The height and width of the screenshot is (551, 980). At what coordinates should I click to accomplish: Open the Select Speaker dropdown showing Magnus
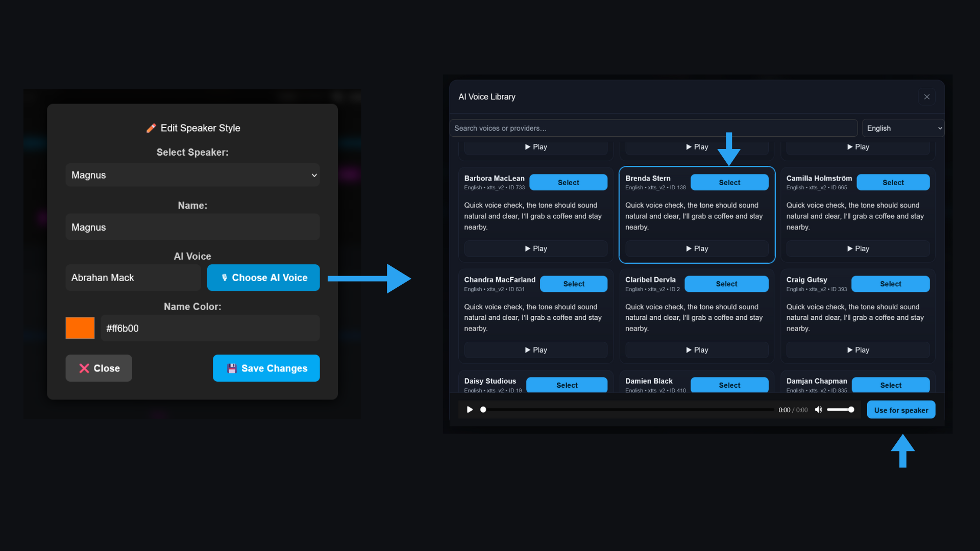click(x=192, y=175)
